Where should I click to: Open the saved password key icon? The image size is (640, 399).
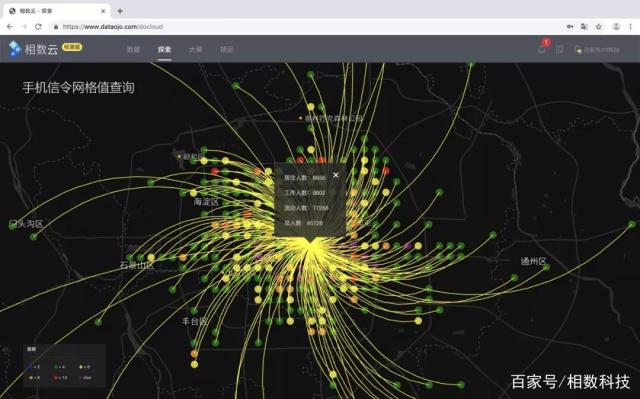570,27
